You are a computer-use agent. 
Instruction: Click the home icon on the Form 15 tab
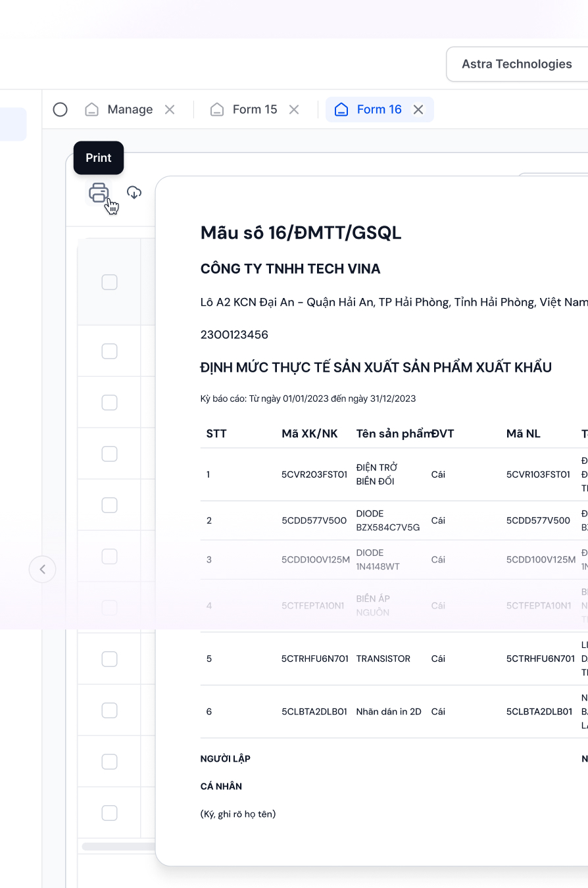coord(217,110)
